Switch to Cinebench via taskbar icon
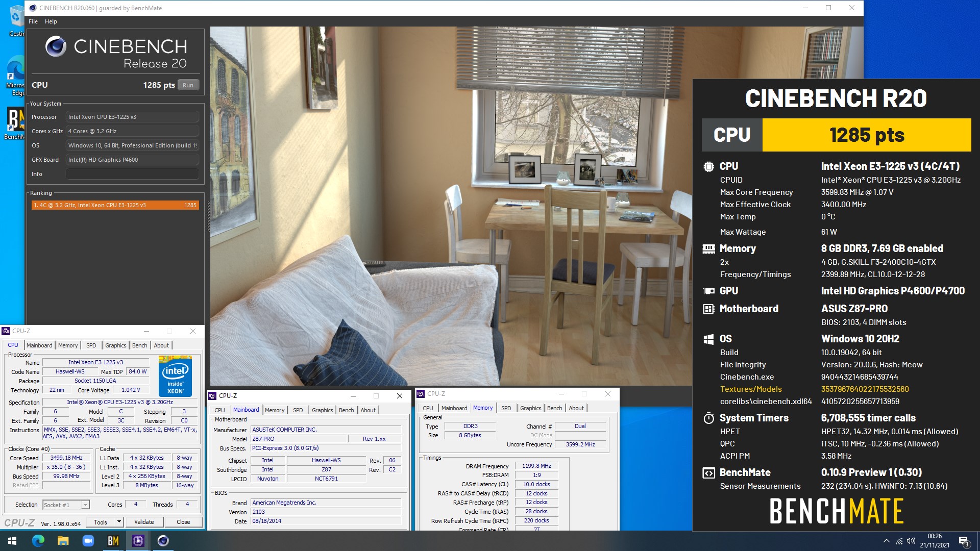 [x=163, y=541]
